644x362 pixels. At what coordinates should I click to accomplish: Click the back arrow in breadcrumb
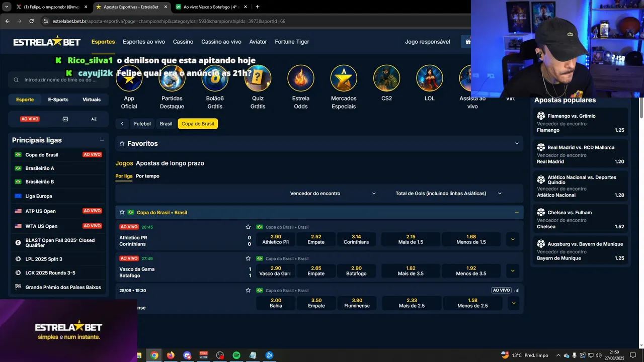pos(122,124)
